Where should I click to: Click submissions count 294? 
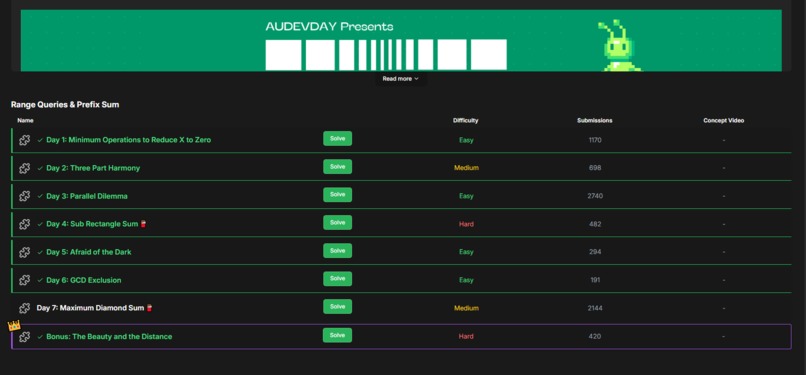[595, 252]
